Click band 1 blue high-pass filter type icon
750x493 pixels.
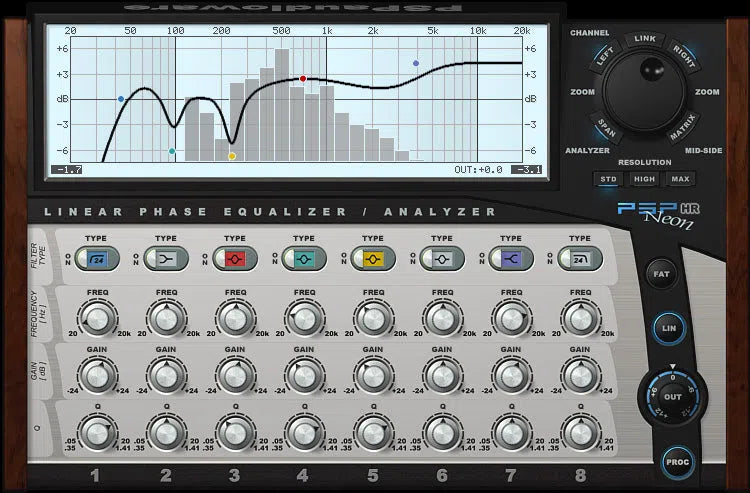point(99,259)
